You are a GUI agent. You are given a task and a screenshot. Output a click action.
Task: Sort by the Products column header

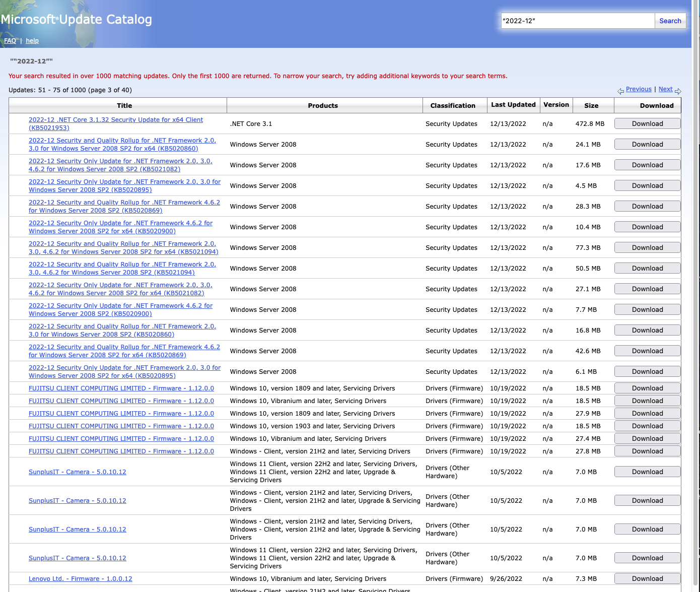323,106
